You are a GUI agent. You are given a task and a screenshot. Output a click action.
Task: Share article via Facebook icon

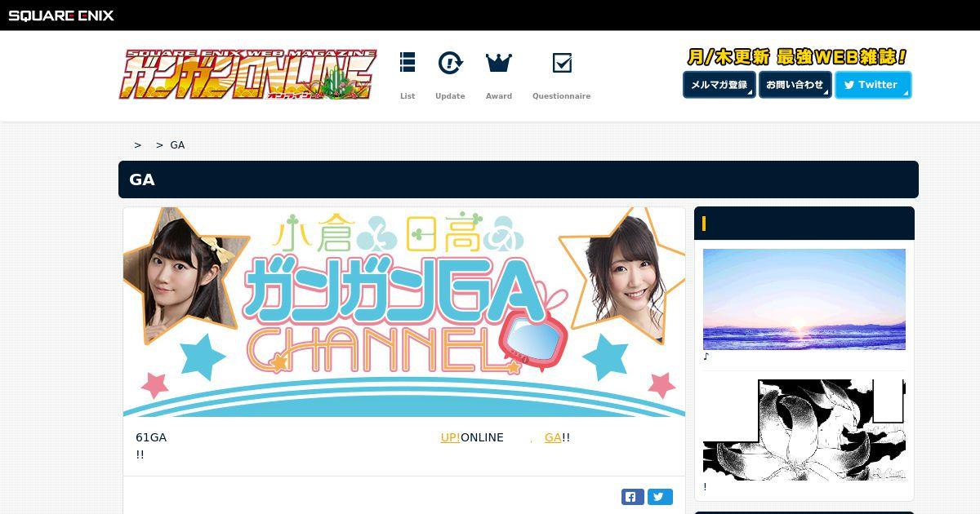[633, 496]
